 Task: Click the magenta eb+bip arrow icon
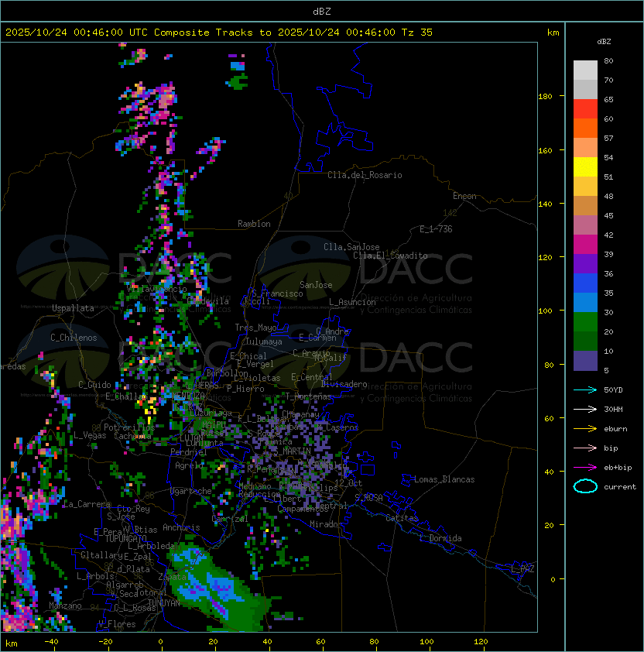[x=585, y=468]
